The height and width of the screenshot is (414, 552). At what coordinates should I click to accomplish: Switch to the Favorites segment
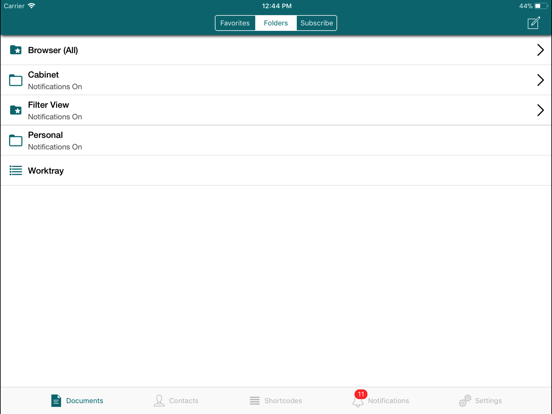[x=235, y=23]
